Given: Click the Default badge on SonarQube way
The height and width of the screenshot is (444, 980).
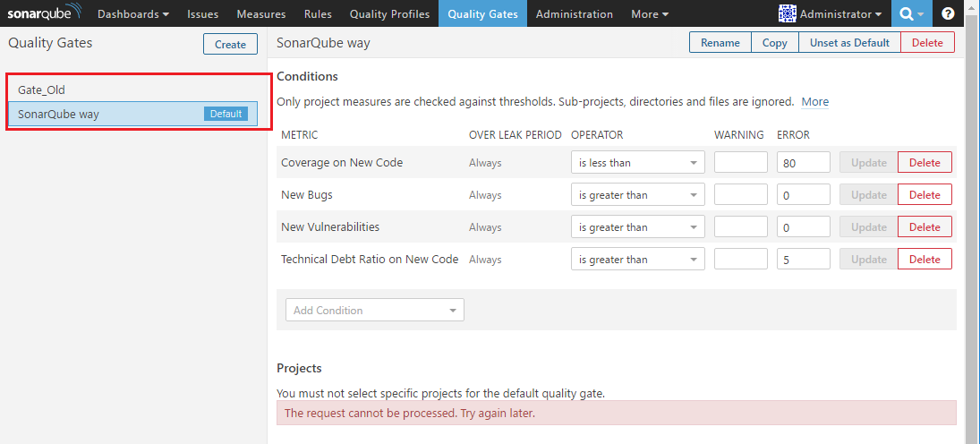Looking at the screenshot, I should (226, 114).
